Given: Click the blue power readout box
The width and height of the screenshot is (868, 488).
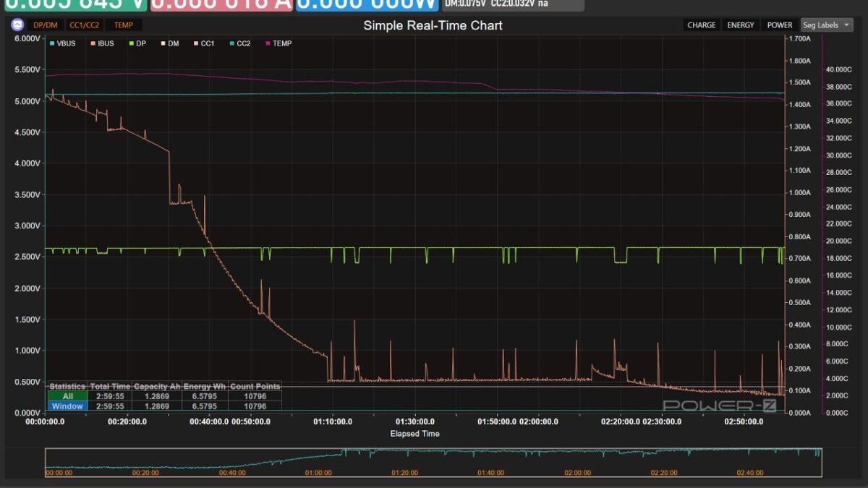Looking at the screenshot, I should tap(367, 5).
